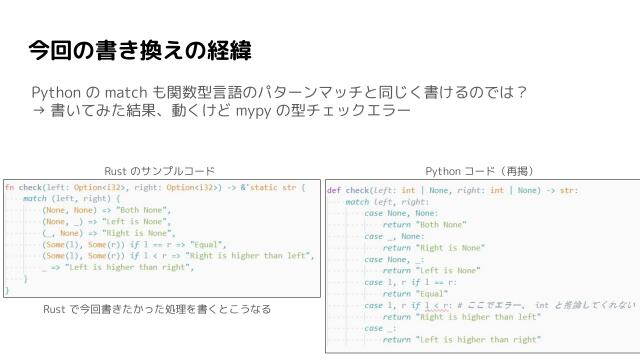Click the Python line "case None, None:"
This screenshot has width=640, height=360.
tap(401, 213)
